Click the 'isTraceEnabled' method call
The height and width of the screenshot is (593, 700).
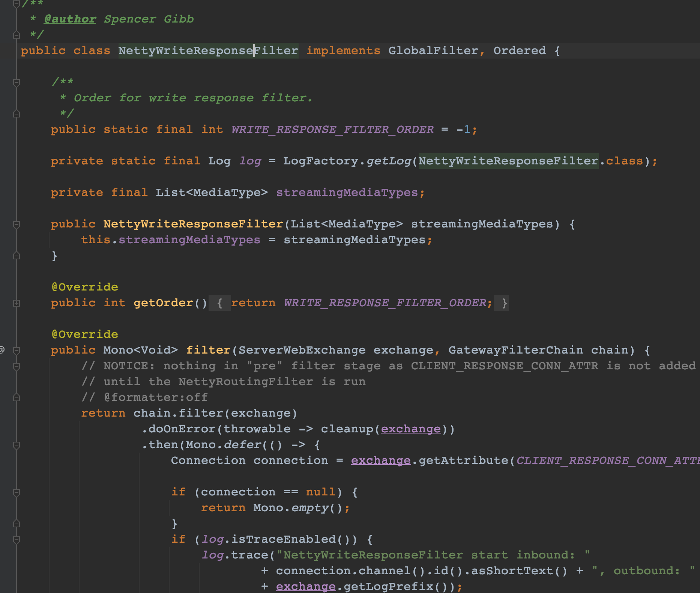point(283,539)
